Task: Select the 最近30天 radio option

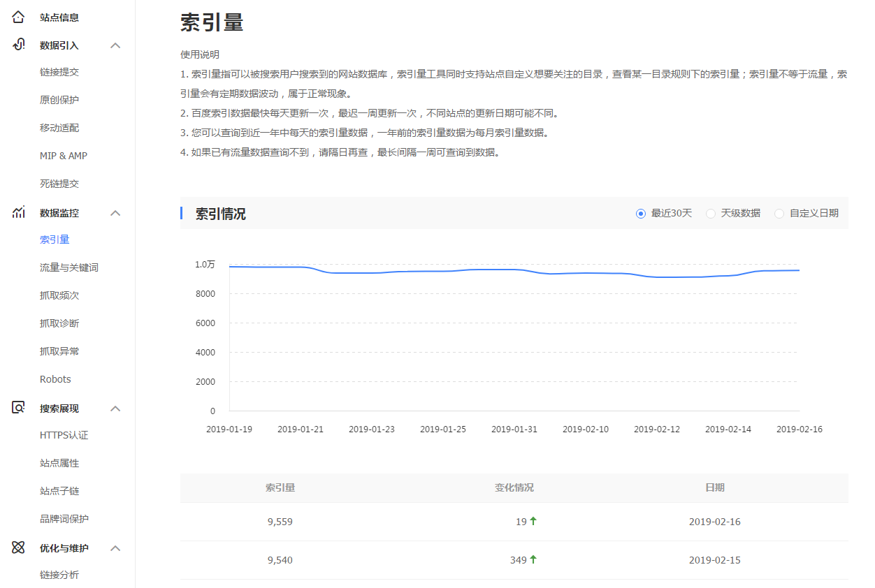Action: [x=641, y=213]
